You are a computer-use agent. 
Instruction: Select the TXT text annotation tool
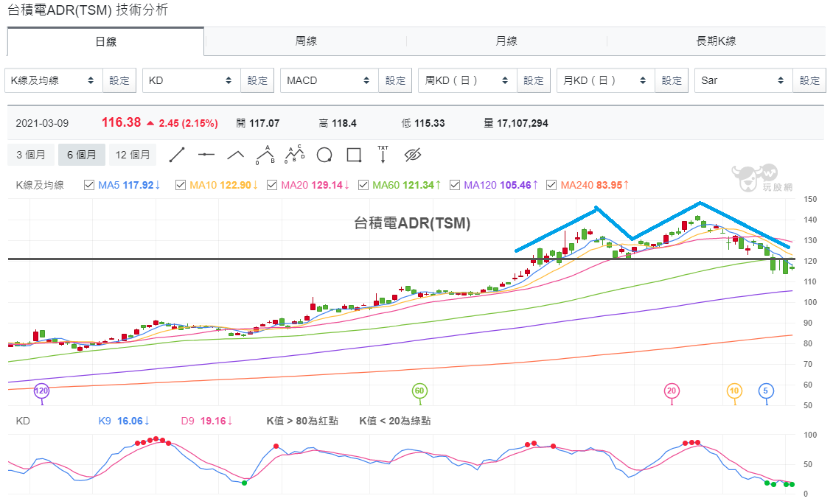point(383,155)
